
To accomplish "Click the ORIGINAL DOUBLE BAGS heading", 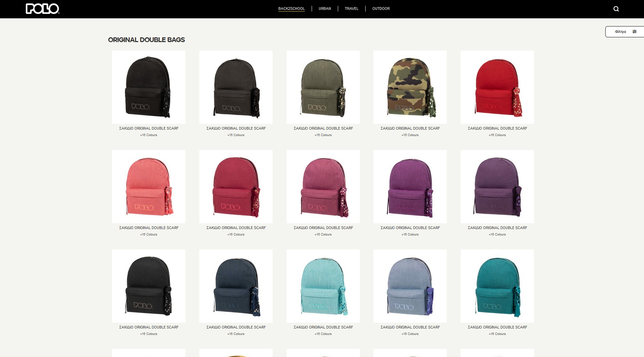I will click(x=146, y=40).
